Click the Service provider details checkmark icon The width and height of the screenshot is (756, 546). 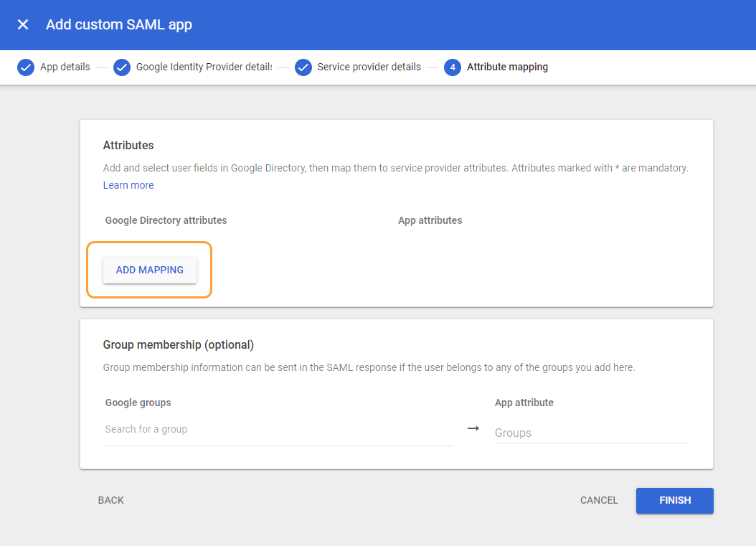(303, 67)
